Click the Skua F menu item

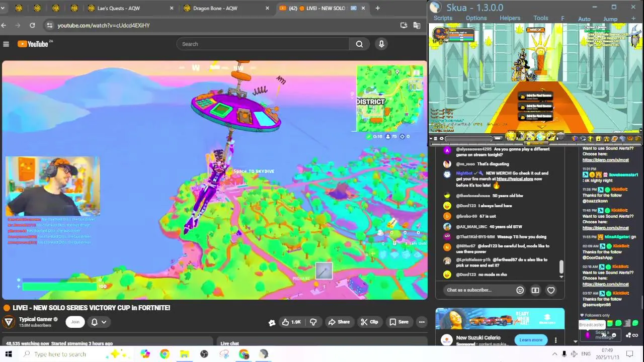(562, 19)
